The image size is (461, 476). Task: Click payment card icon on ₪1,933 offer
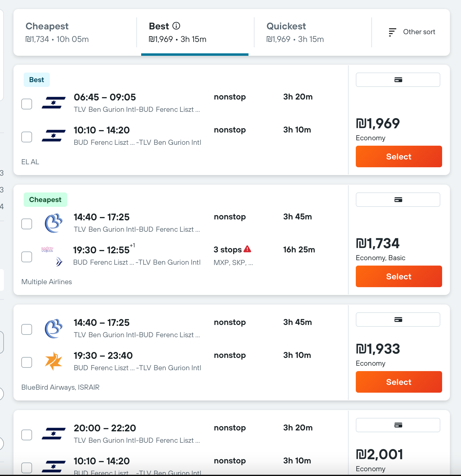point(398,320)
